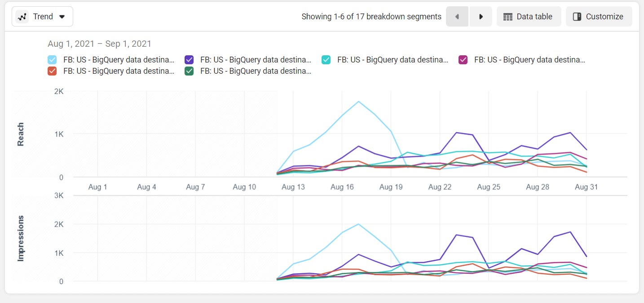Click the Customize panel icon

[x=577, y=17]
